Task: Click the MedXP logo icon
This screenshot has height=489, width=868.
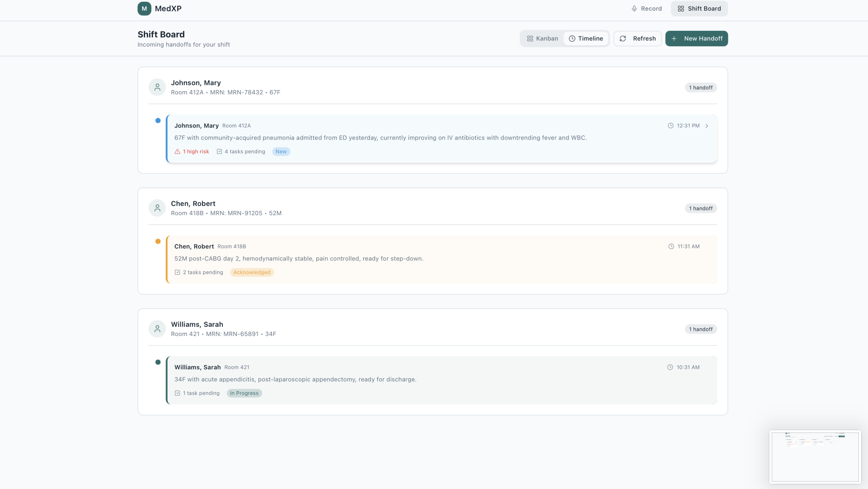Action: pyautogui.click(x=144, y=9)
